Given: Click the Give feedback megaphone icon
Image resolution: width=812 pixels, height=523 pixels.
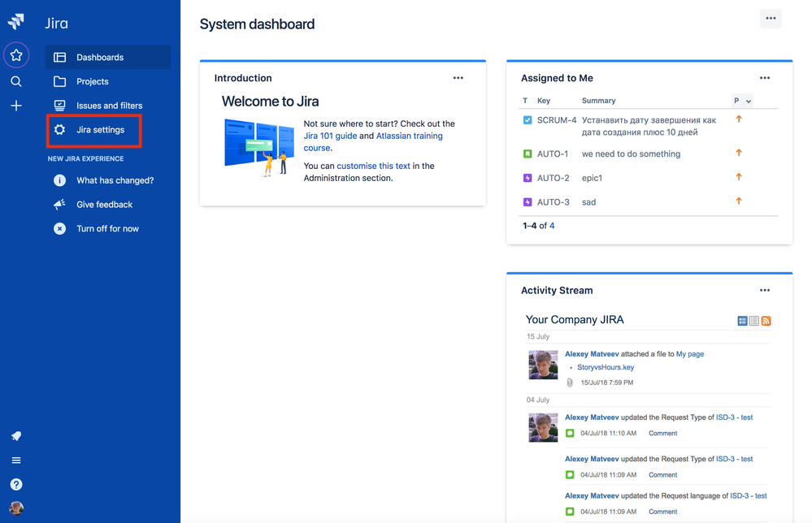Looking at the screenshot, I should click(59, 205).
